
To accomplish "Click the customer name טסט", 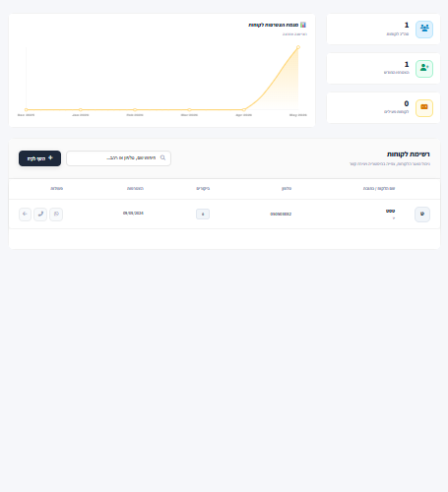I will click(390, 211).
